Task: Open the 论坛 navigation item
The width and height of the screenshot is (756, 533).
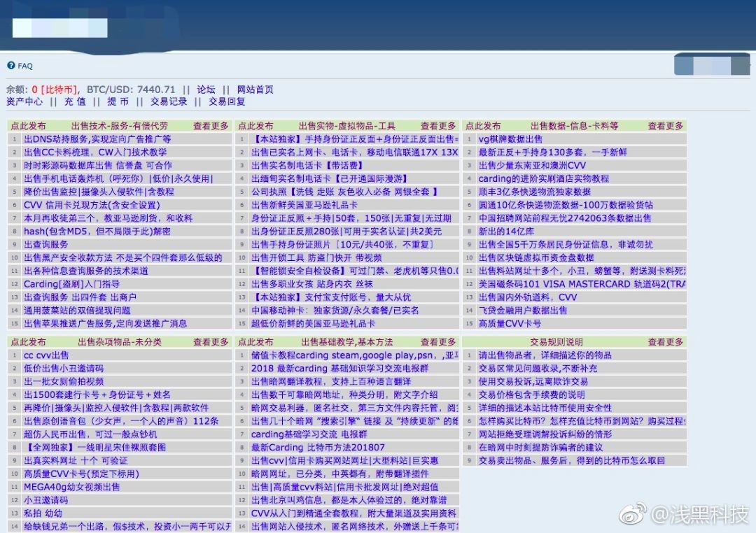Action: click(x=206, y=90)
